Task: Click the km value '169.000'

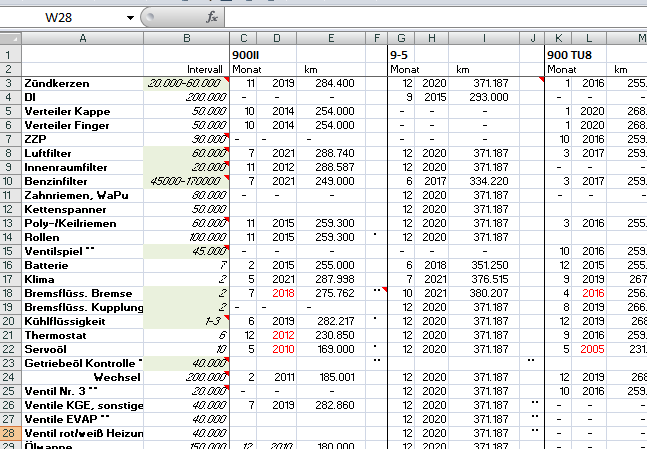Action: click(x=331, y=350)
